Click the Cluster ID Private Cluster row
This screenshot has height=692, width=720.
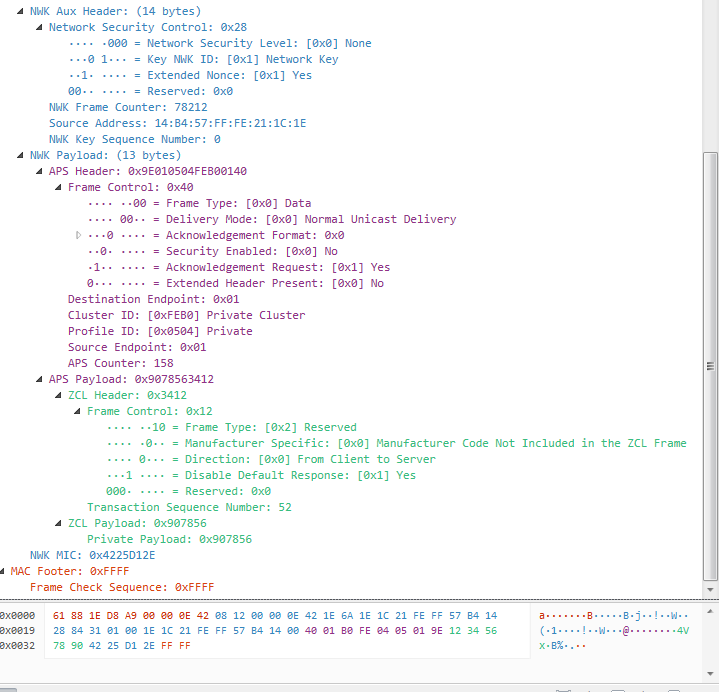coord(186,315)
